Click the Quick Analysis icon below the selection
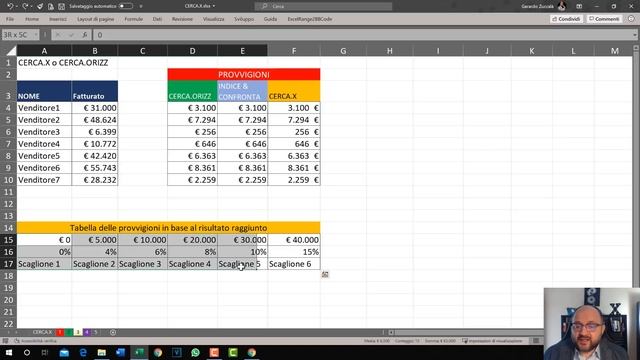Viewport: 640px width, 360px height. click(325, 274)
